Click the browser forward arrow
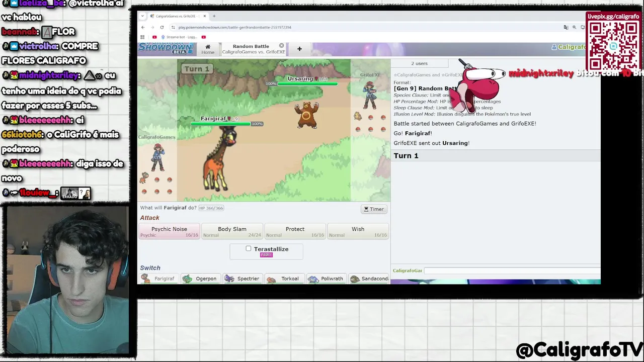This screenshot has width=644, height=362. (x=152, y=27)
